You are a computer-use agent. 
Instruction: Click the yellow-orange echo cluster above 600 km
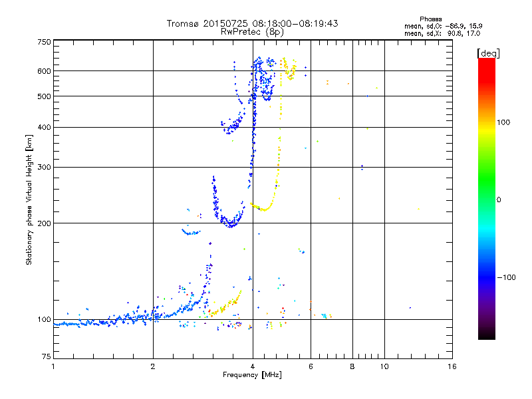coord(289,69)
